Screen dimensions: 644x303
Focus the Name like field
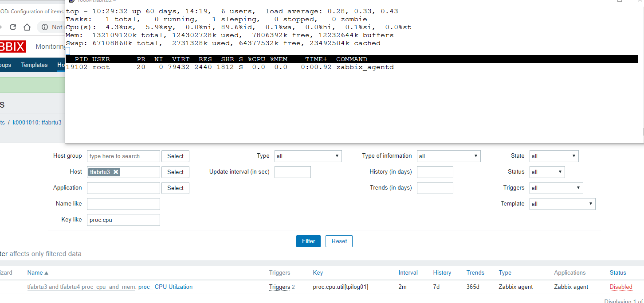click(123, 204)
